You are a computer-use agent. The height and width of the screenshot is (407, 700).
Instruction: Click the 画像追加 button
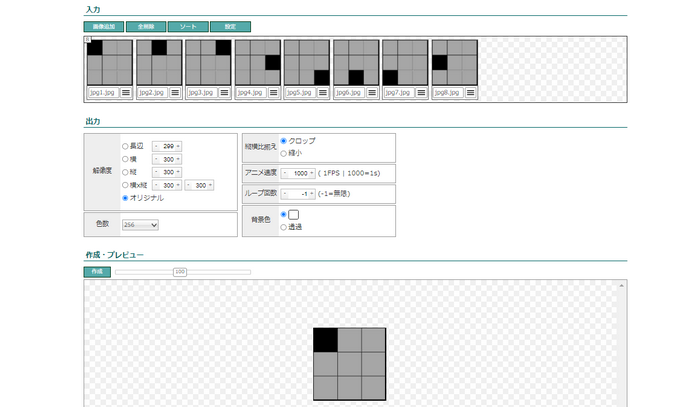point(103,27)
